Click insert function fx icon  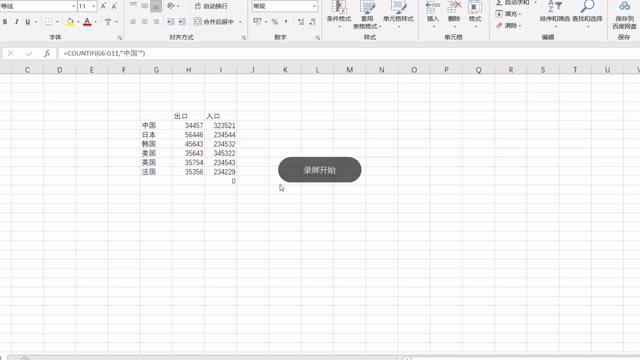point(47,53)
